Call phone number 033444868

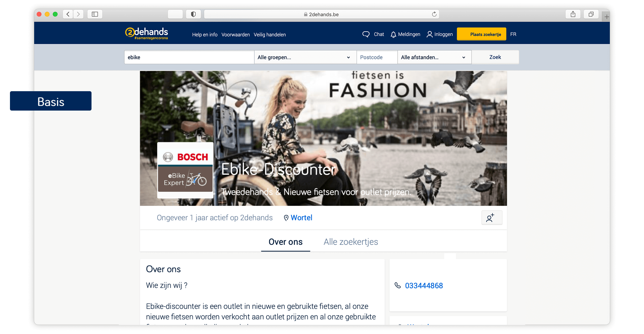coord(424,286)
